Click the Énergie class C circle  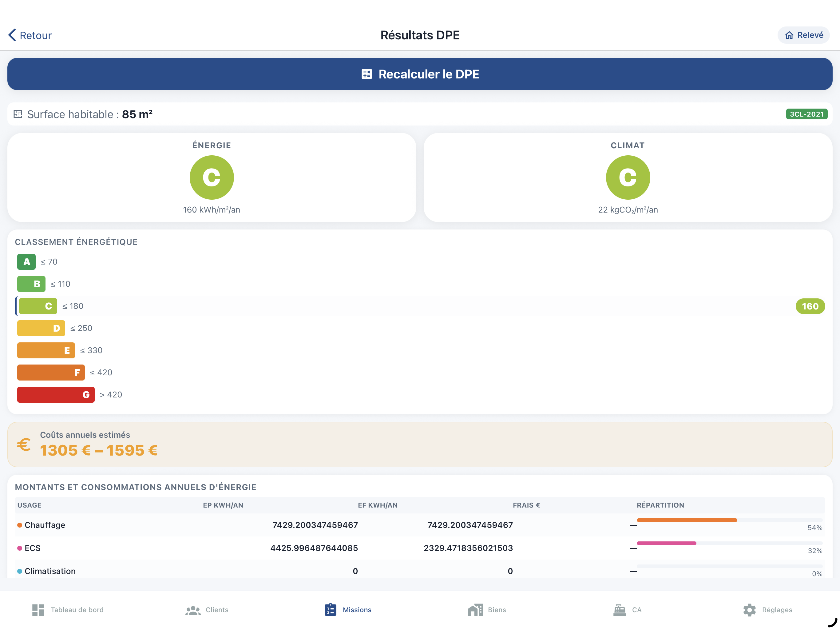click(x=212, y=177)
